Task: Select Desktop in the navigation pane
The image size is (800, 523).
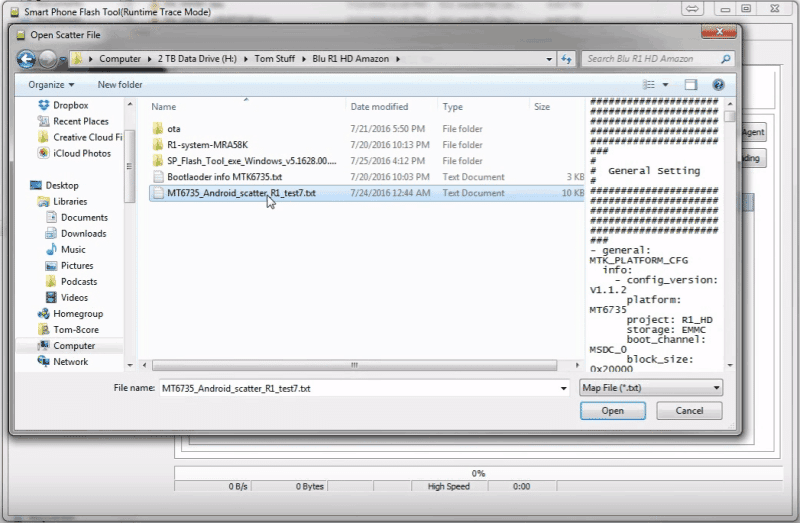Action: [x=62, y=186]
